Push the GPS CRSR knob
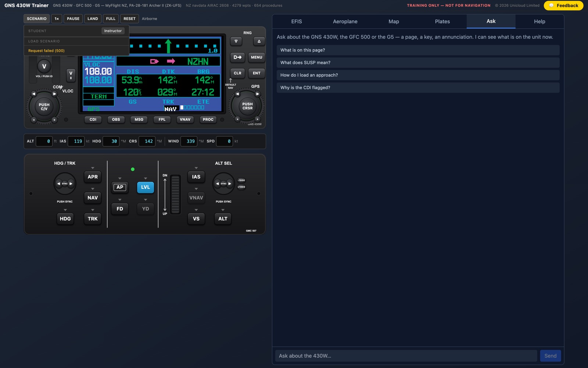This screenshot has height=368, width=588. click(x=247, y=106)
